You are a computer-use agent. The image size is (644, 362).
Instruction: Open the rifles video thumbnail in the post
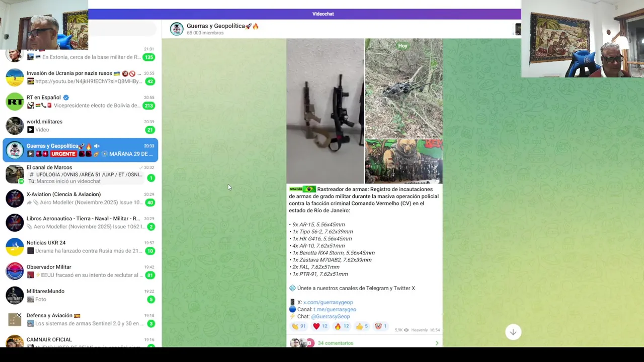click(x=325, y=111)
